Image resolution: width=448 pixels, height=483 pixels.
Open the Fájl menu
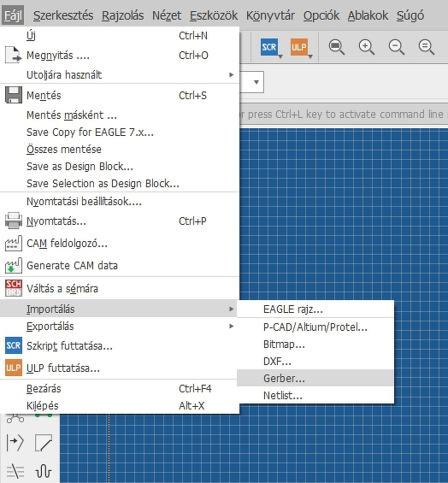click(13, 15)
